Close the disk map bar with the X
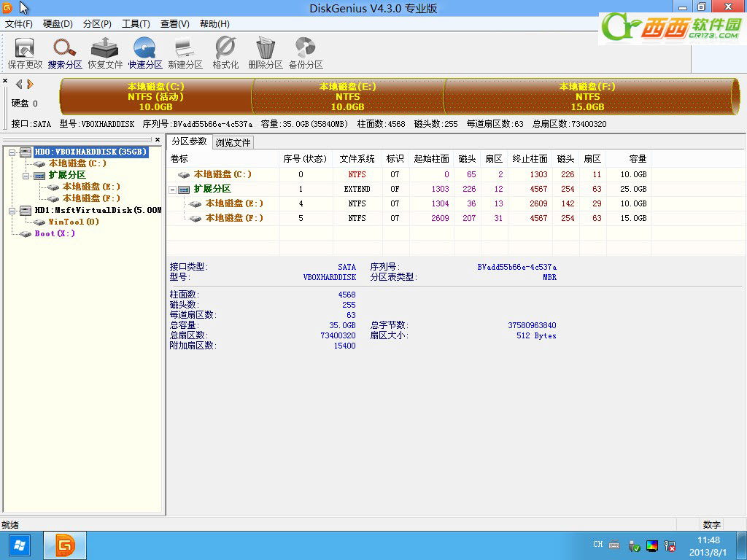This screenshot has width=747, height=560. [x=5, y=80]
